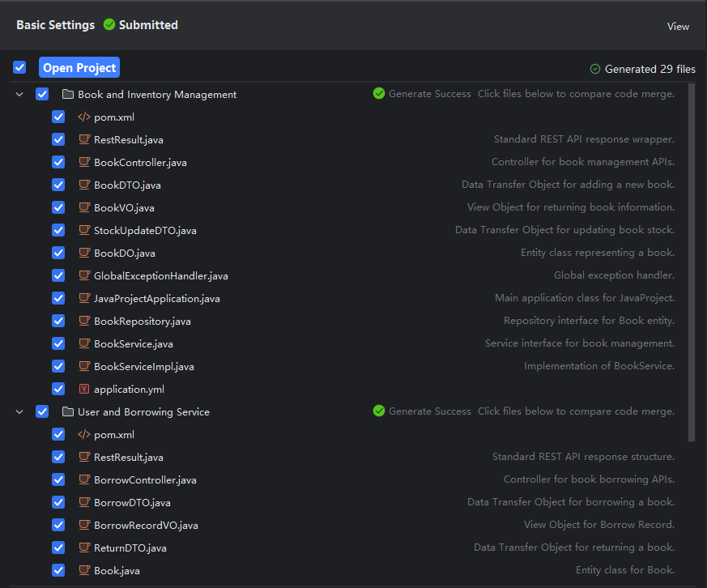Click the Generated 29 files status icon
The width and height of the screenshot is (707, 588).
(595, 69)
